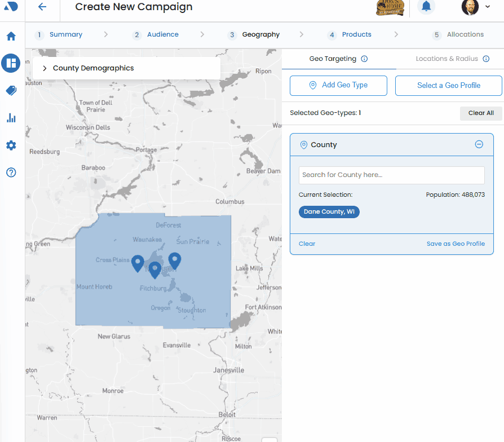Click the notifications bell icon
Screen dimensions: 504x442
point(426,7)
